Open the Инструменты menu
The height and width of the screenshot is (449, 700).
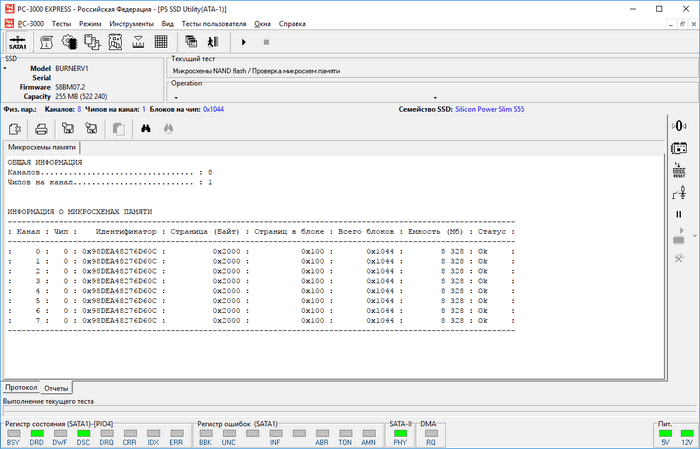(x=132, y=21)
